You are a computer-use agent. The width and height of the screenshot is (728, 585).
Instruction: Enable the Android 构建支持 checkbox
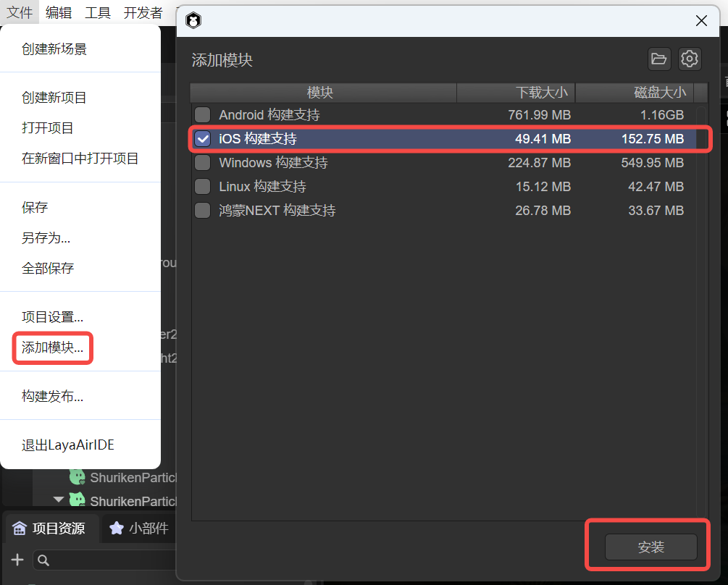click(203, 115)
